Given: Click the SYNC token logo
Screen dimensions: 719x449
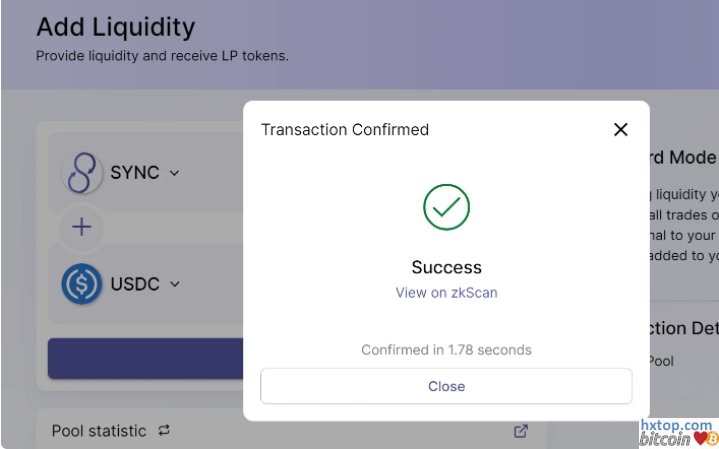Looking at the screenshot, I should [82, 173].
